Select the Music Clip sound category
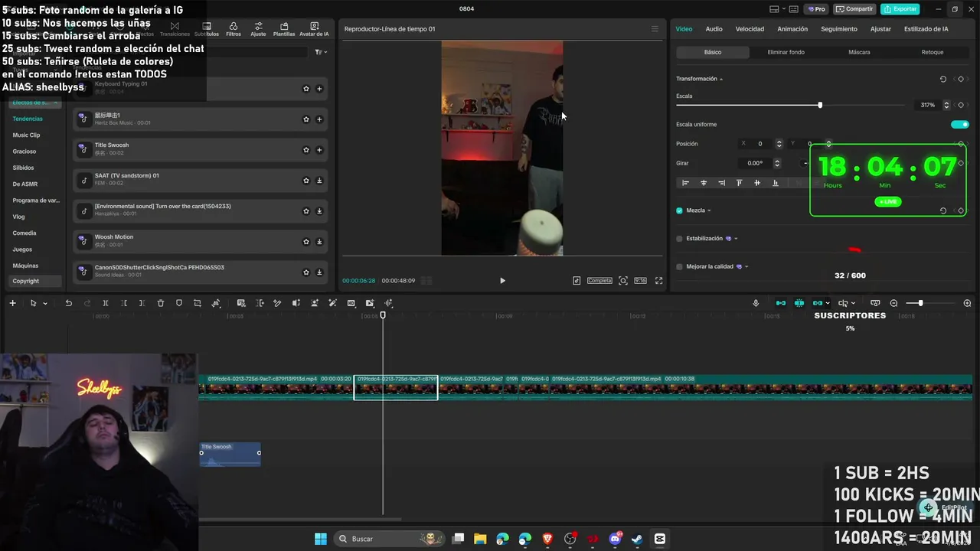The height and width of the screenshot is (551, 980). coord(26,135)
